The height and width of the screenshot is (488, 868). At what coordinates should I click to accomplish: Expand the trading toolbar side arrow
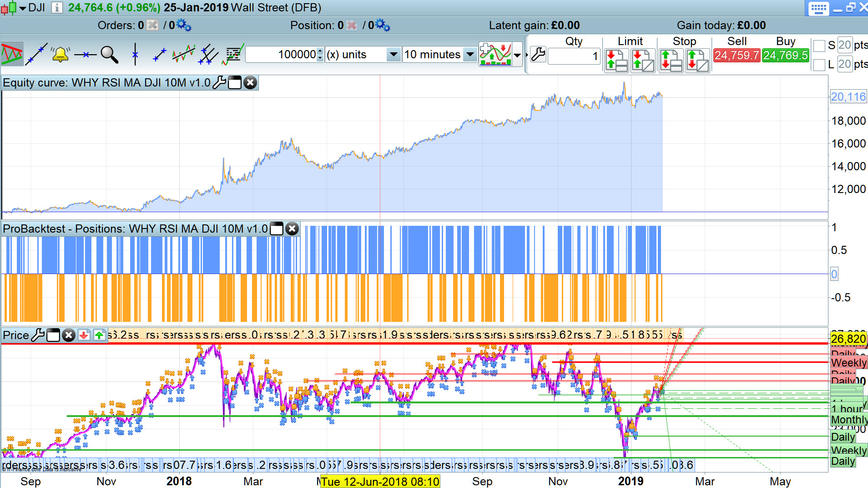coord(527,55)
